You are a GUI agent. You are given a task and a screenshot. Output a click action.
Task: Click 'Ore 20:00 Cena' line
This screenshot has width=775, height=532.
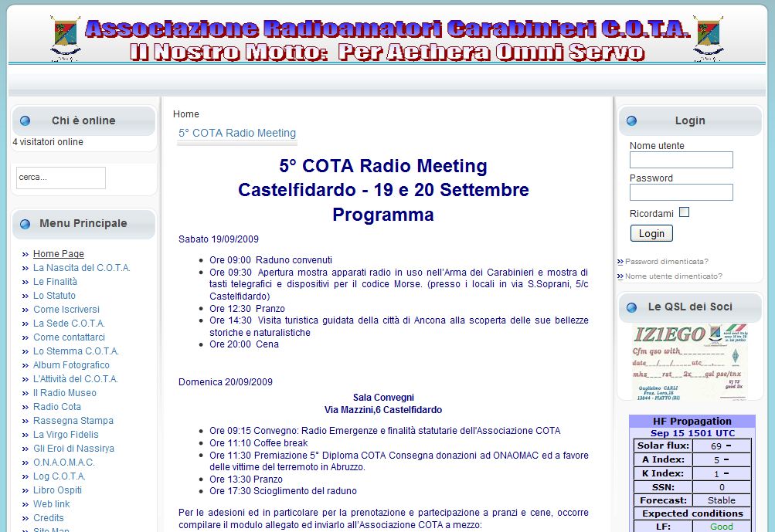coord(244,344)
